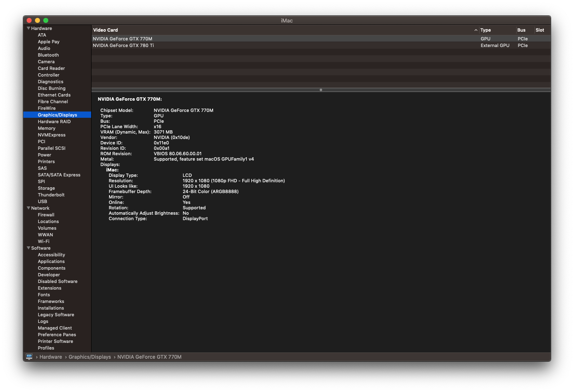Click Graphics/Displays in the bottom path bar
The width and height of the screenshot is (574, 392).
coord(90,357)
